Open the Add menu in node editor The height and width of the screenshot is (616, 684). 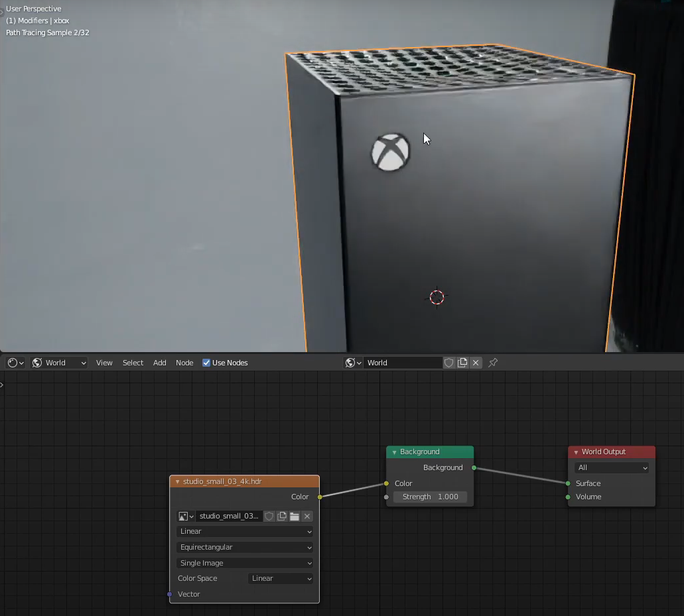click(160, 363)
